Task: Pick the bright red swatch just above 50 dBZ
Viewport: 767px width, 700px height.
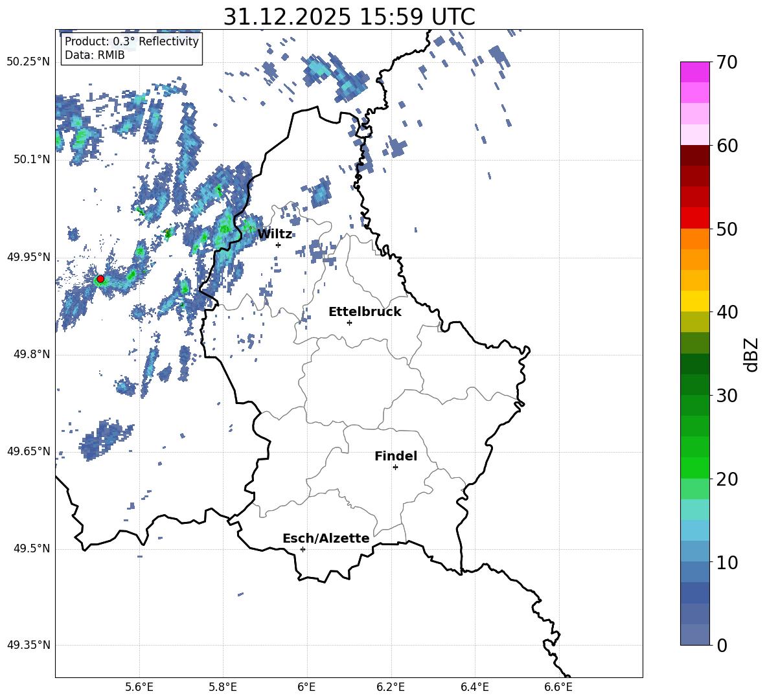Action: pos(695,218)
